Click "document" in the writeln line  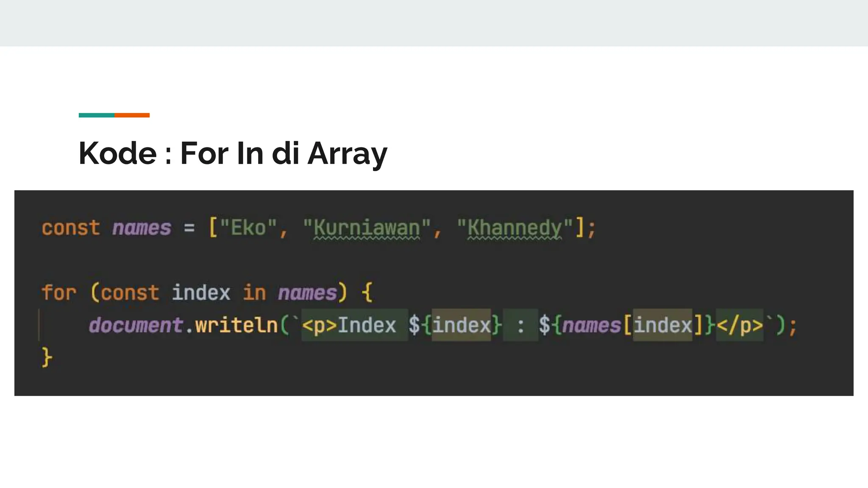pos(136,325)
